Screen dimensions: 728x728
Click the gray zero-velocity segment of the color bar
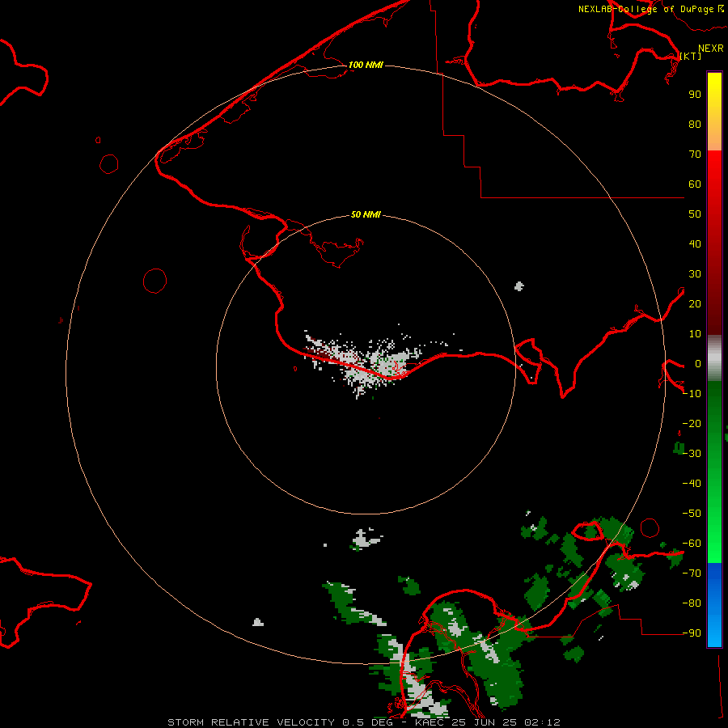tap(714, 358)
